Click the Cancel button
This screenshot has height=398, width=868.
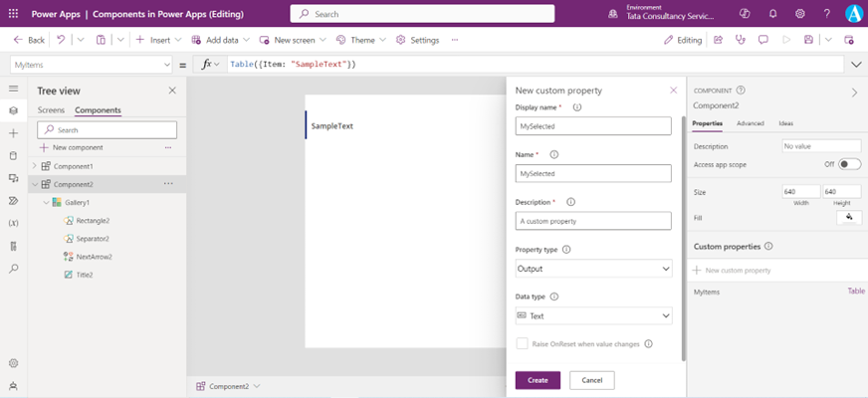point(591,380)
